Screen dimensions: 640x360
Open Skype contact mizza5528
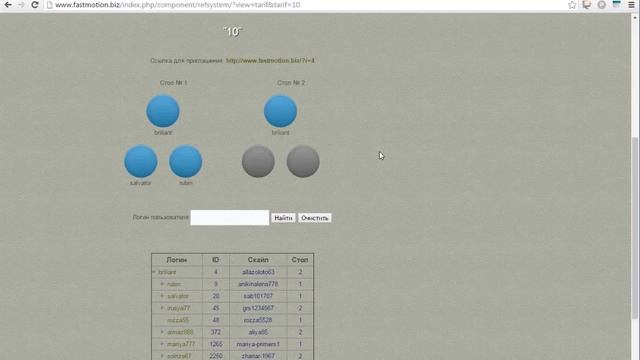258,320
